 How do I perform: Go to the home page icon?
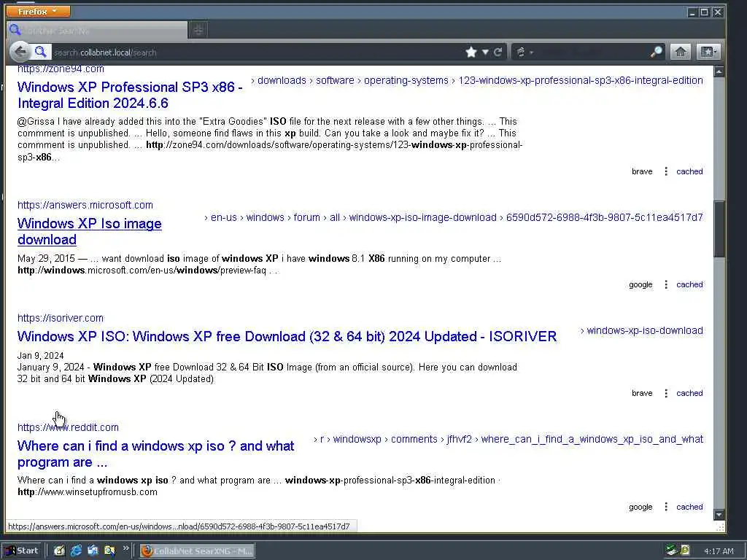(x=681, y=52)
